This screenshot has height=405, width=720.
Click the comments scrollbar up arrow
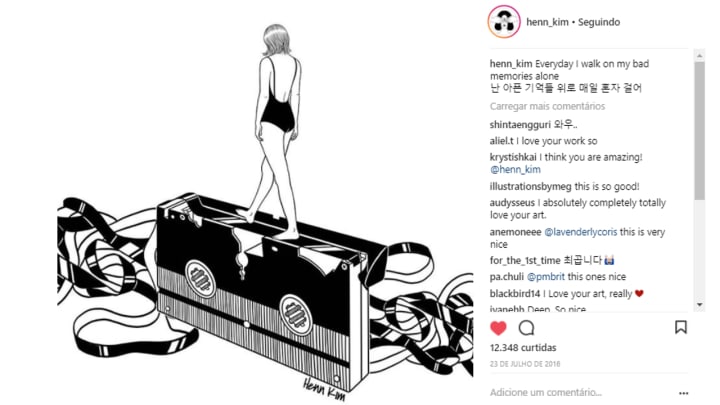click(699, 56)
